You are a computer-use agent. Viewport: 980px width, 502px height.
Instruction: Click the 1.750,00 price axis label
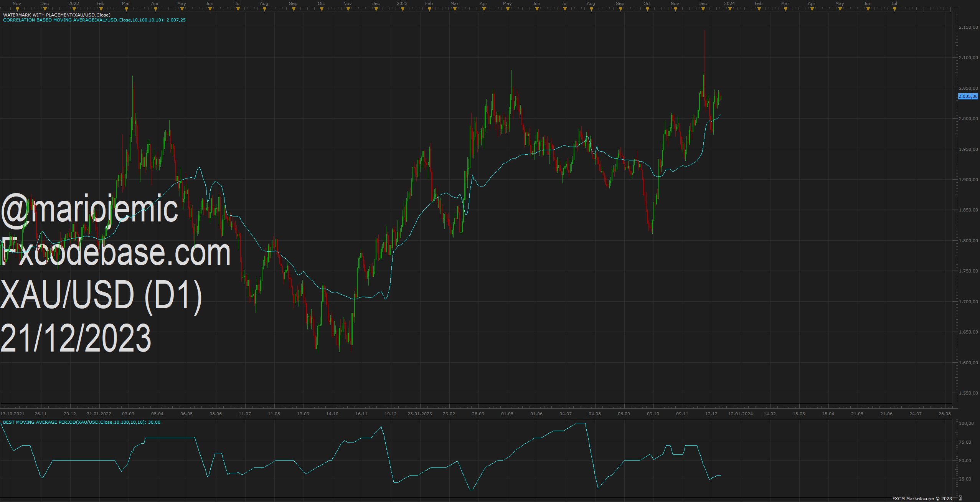pyautogui.click(x=968, y=271)
